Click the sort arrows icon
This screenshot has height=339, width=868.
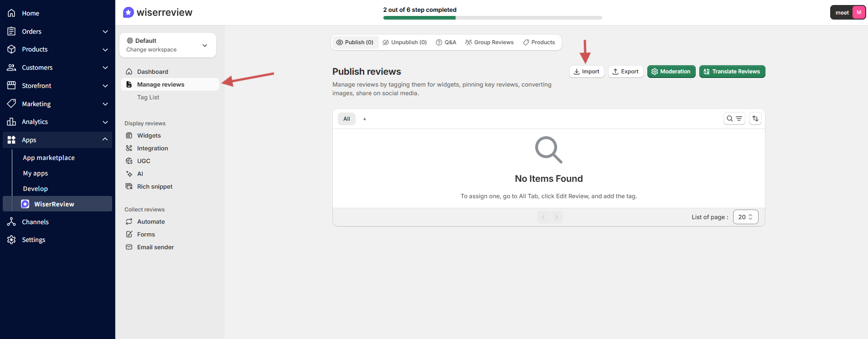tap(755, 118)
